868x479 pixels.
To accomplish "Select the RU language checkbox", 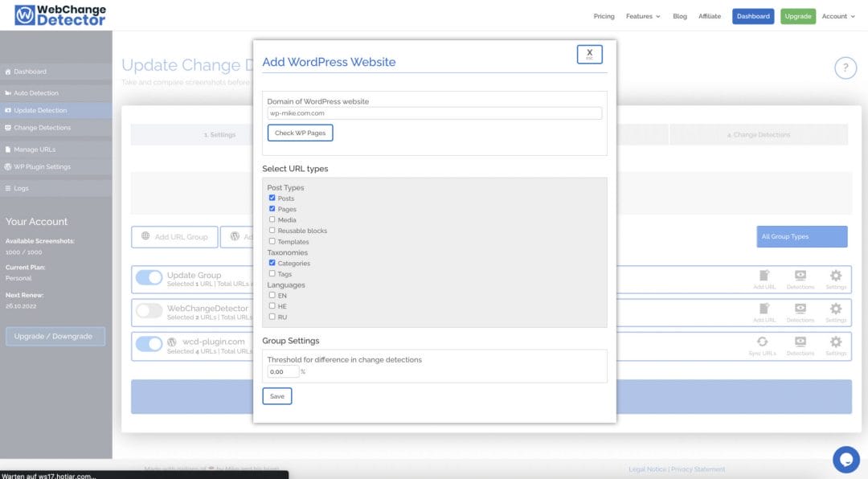I will point(272,317).
